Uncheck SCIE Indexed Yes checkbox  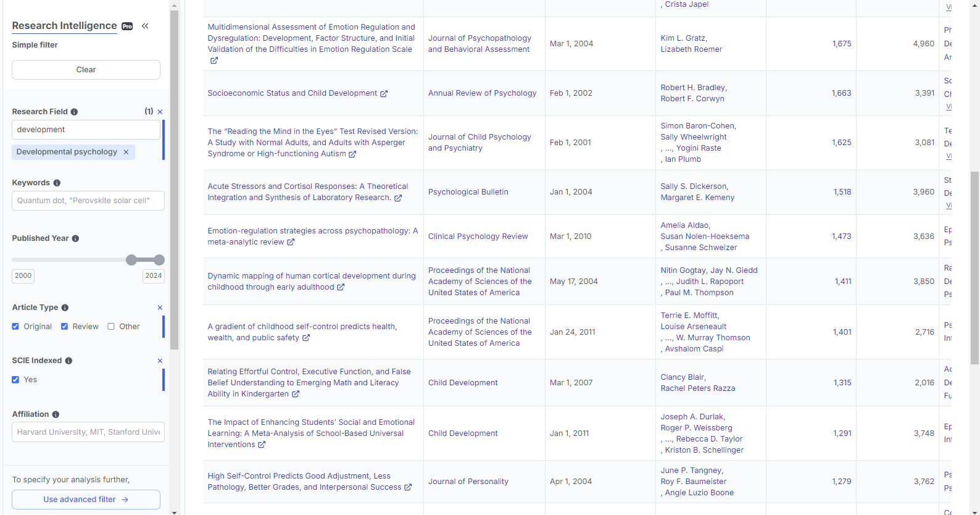tap(15, 380)
